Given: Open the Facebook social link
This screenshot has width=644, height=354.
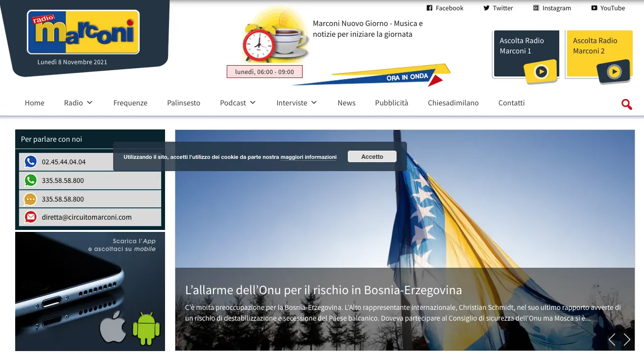Looking at the screenshot, I should [445, 8].
